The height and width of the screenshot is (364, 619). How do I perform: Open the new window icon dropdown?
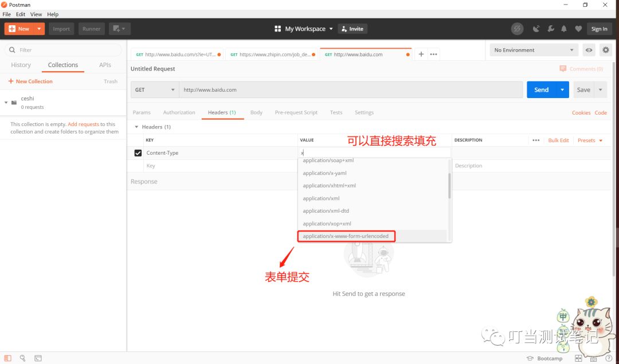(119, 29)
